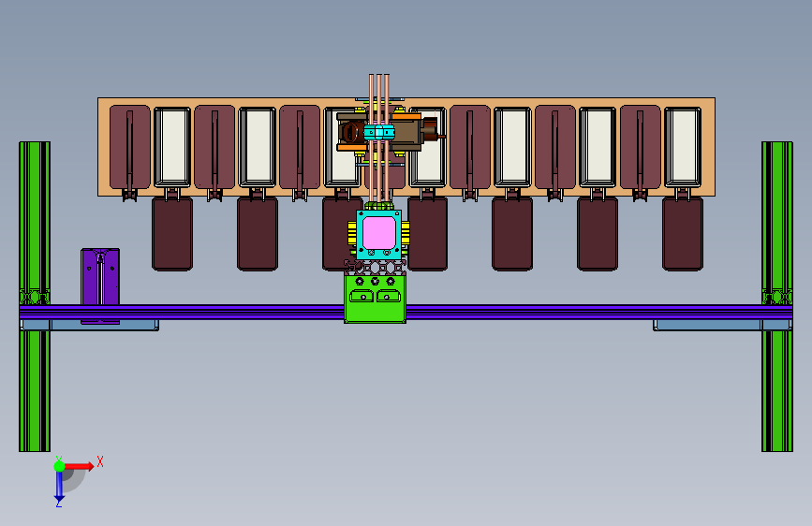Select the brown motor assembly on backplate
This screenshot has width=812, height=526.
(389, 132)
